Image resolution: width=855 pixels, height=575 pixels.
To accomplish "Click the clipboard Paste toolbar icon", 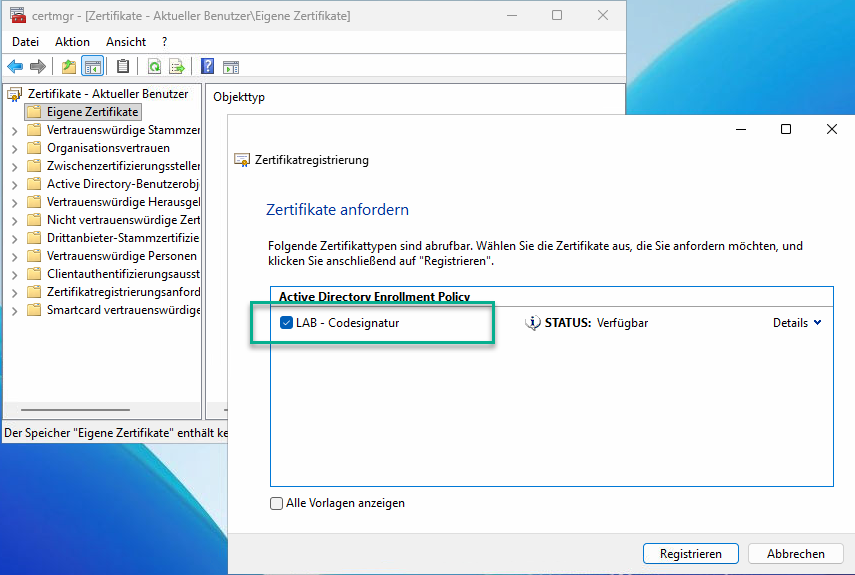I will tap(123, 67).
